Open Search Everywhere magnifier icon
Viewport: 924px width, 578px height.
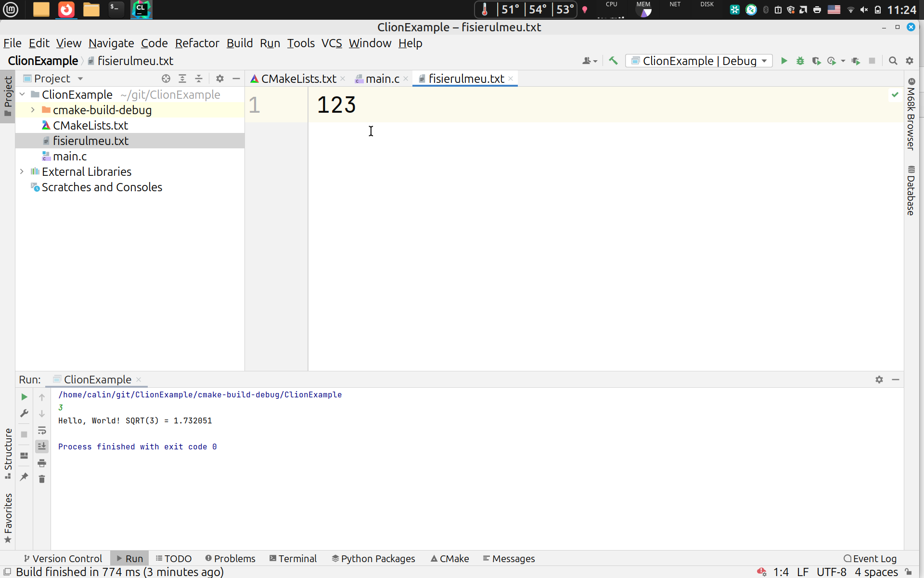pos(893,61)
